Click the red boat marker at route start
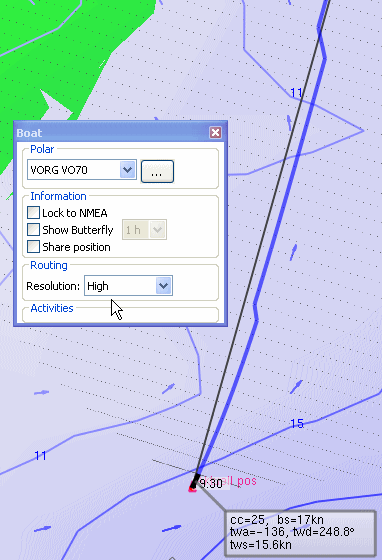Image resolution: width=382 pixels, height=560 pixels. coord(192,488)
